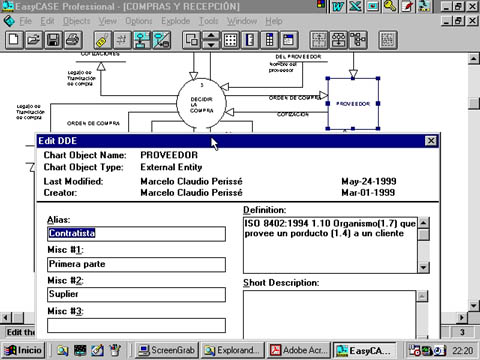
Task: Click Definition box scroll down arrow
Action: [x=423, y=267]
